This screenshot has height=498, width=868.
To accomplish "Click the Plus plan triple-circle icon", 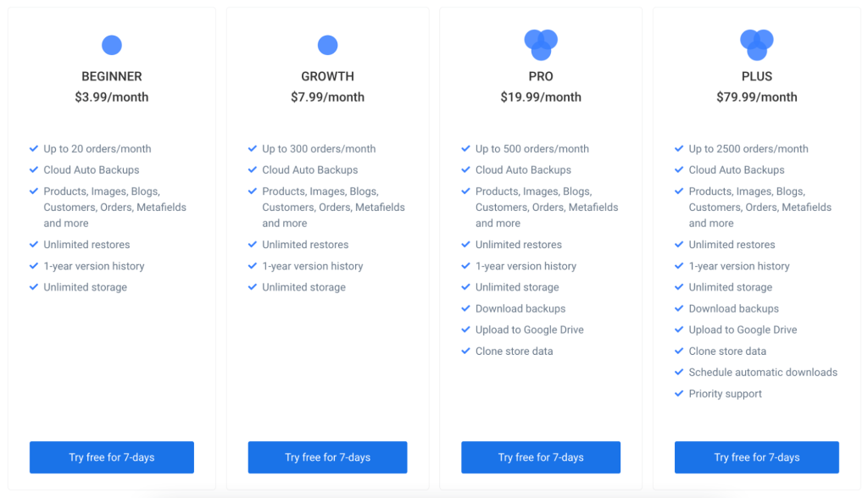I will [x=757, y=45].
